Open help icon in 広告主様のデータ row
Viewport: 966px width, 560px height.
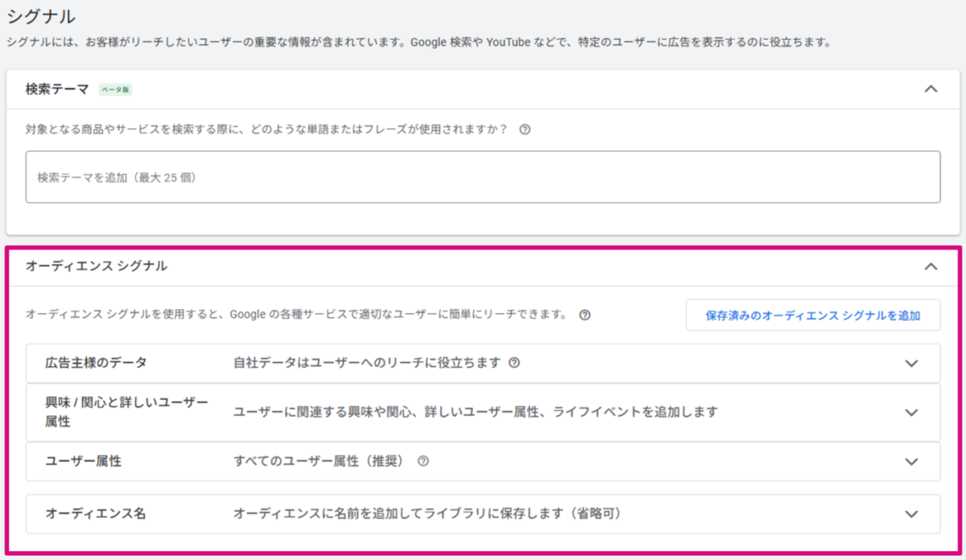click(514, 363)
